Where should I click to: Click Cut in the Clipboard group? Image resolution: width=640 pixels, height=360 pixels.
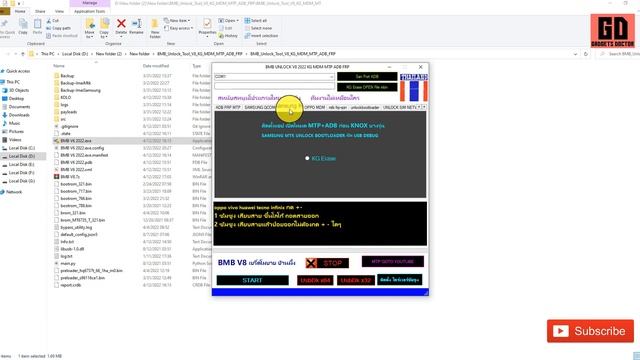coord(52,20)
